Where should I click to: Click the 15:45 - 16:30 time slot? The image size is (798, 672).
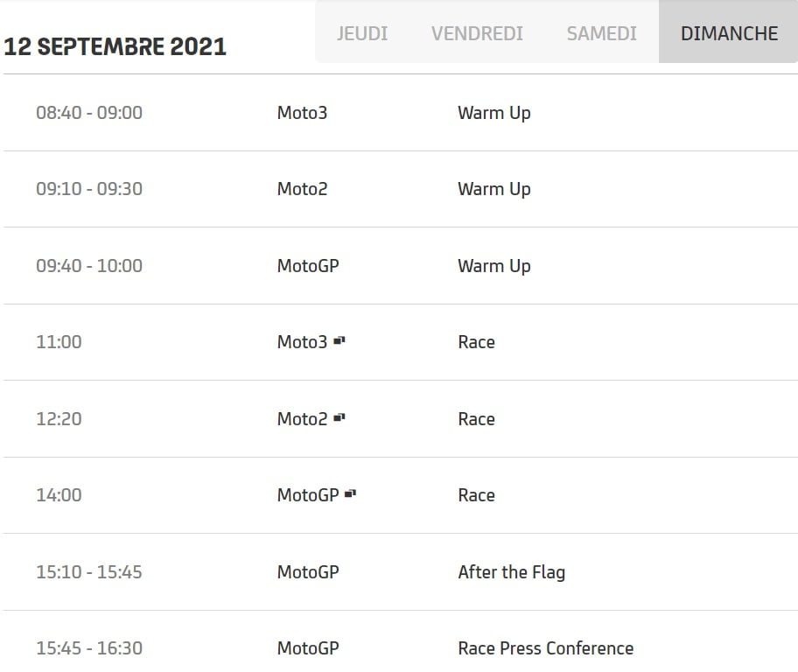click(x=89, y=648)
